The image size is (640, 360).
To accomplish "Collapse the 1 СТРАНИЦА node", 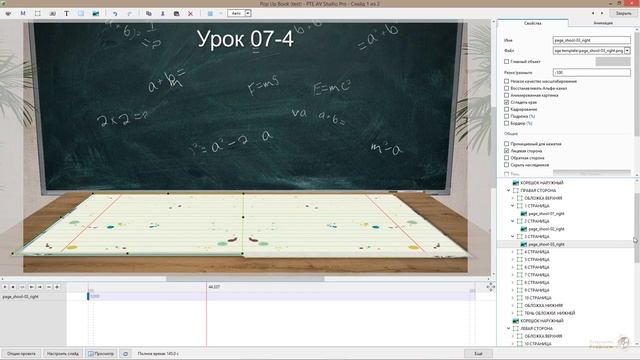I will pyautogui.click(x=513, y=206).
